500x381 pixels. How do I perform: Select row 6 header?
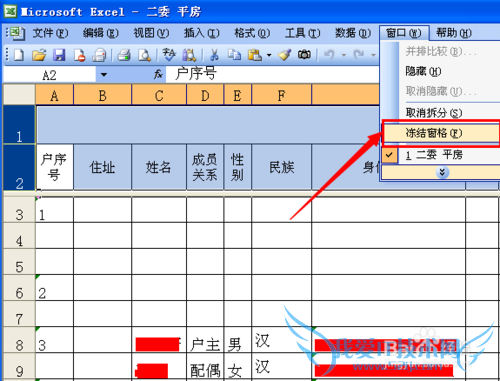(x=19, y=288)
